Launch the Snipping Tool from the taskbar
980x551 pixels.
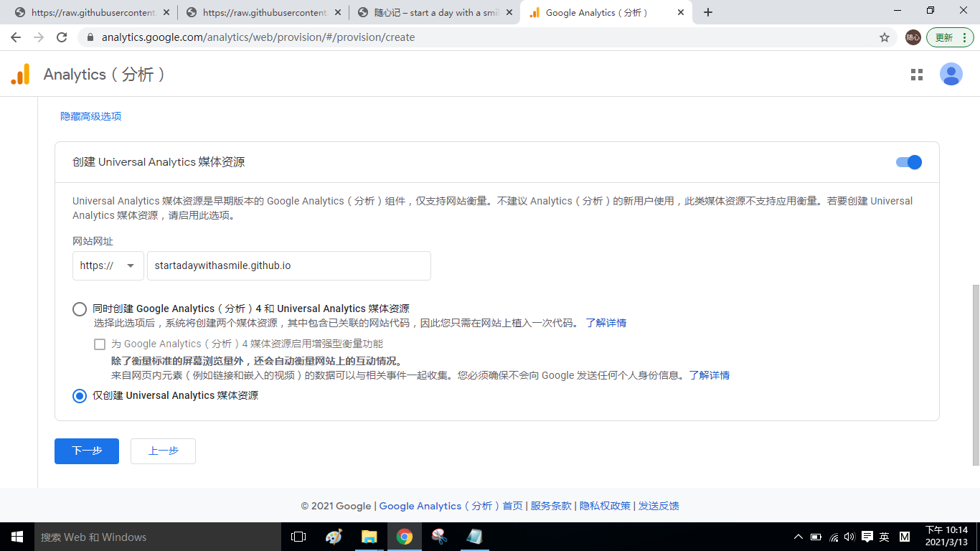point(439,537)
